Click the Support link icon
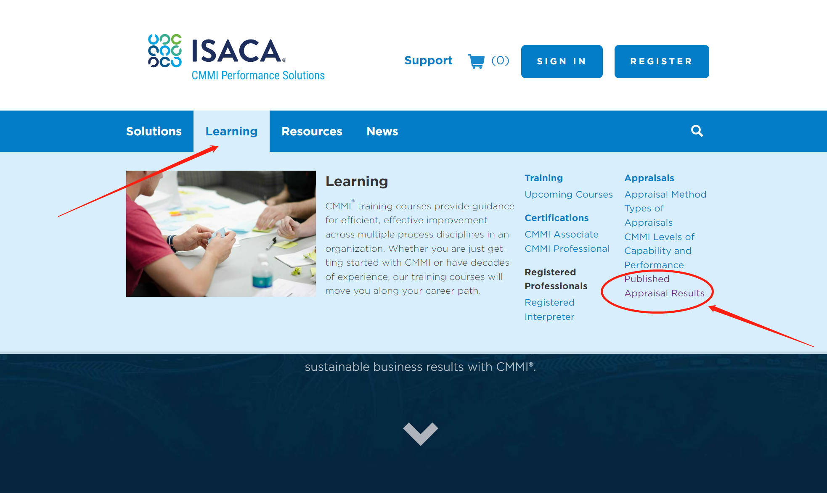The height and width of the screenshot is (504, 827). [428, 61]
